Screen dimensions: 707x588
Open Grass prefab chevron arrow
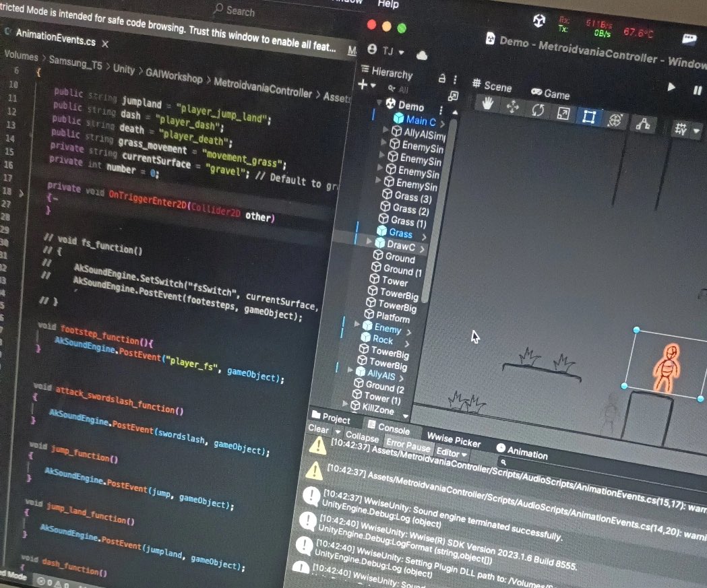(424, 236)
